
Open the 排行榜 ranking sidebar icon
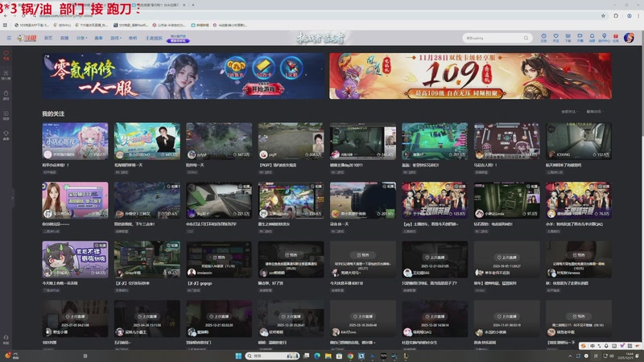(x=6, y=75)
